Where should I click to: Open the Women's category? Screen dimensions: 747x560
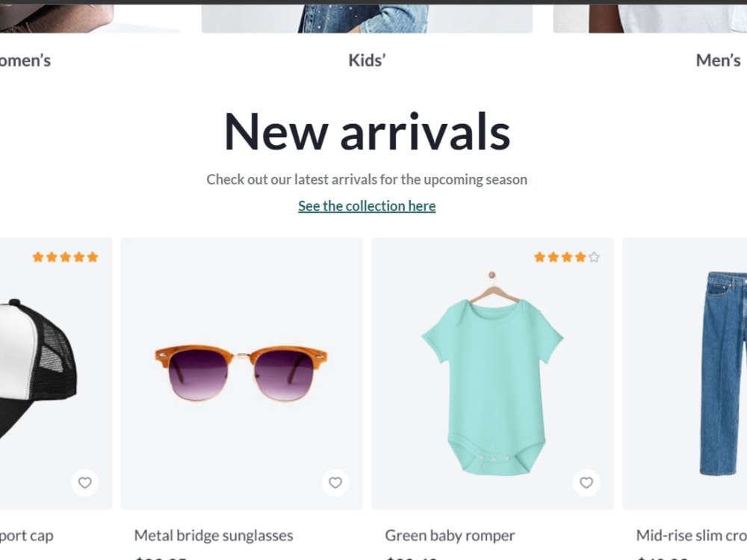pyautogui.click(x=25, y=60)
